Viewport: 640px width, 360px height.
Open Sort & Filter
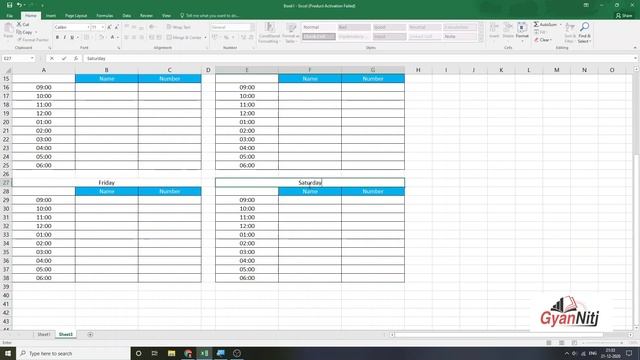[570, 33]
